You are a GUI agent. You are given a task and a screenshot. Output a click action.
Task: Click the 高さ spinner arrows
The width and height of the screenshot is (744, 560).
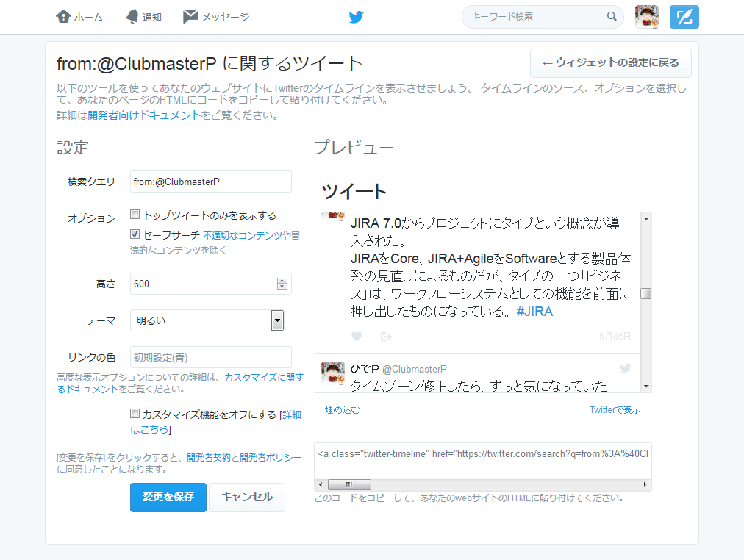(282, 284)
